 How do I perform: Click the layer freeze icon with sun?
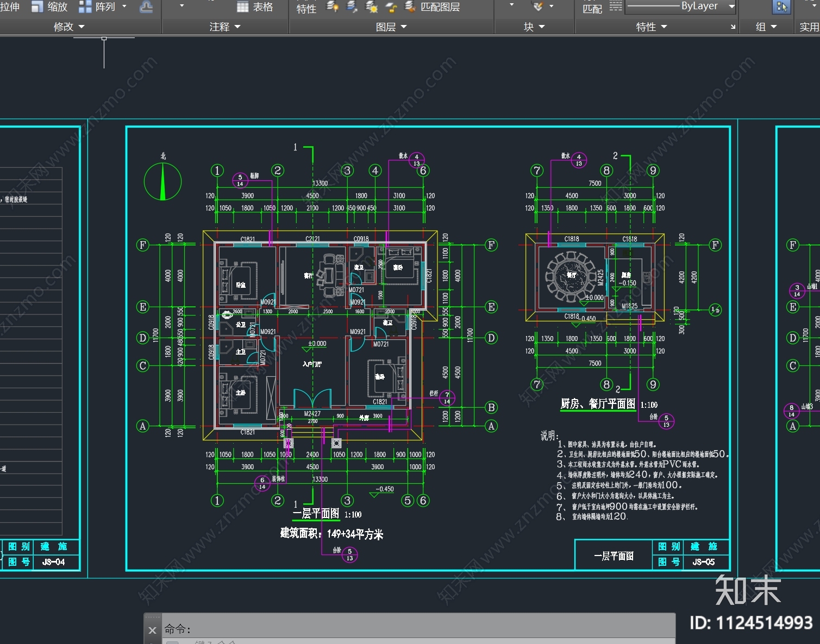[372, 7]
